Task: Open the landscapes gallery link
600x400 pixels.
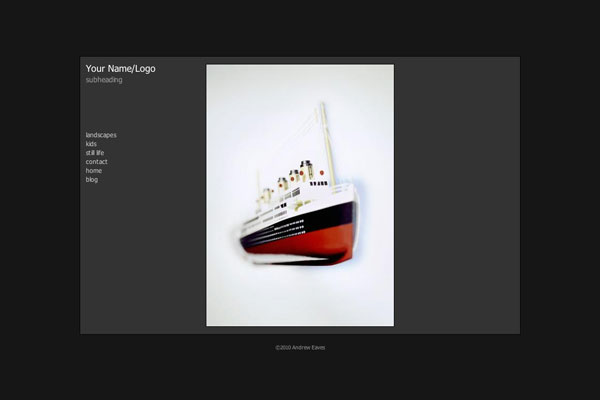Action: (101, 135)
